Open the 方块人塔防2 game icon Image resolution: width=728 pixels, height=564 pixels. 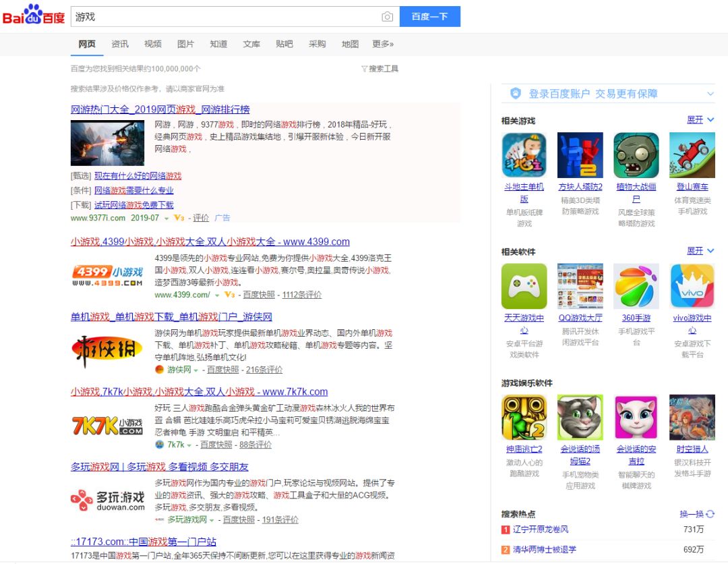580,155
